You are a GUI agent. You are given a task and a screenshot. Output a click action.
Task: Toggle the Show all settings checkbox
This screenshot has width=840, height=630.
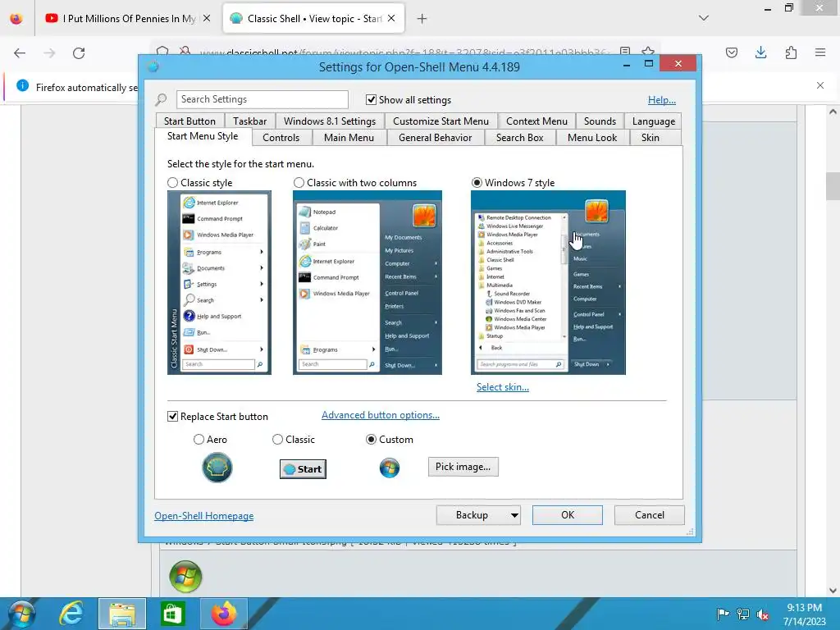(371, 99)
